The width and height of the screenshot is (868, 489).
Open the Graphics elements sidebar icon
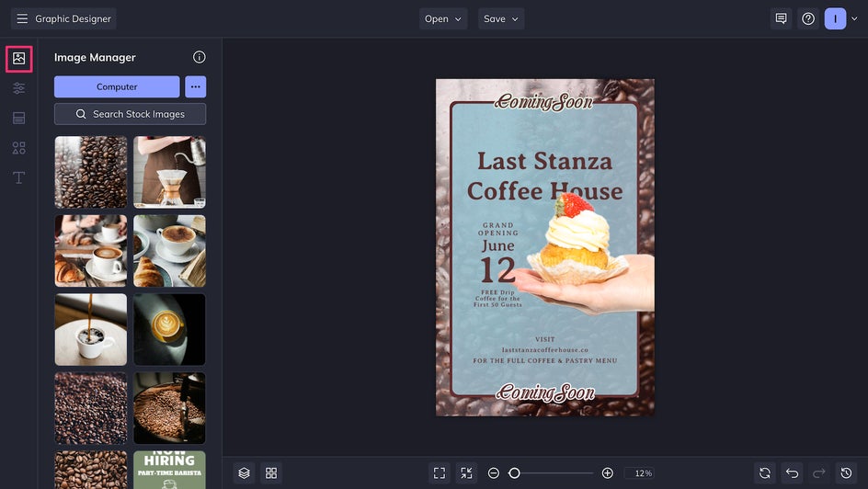click(x=18, y=148)
